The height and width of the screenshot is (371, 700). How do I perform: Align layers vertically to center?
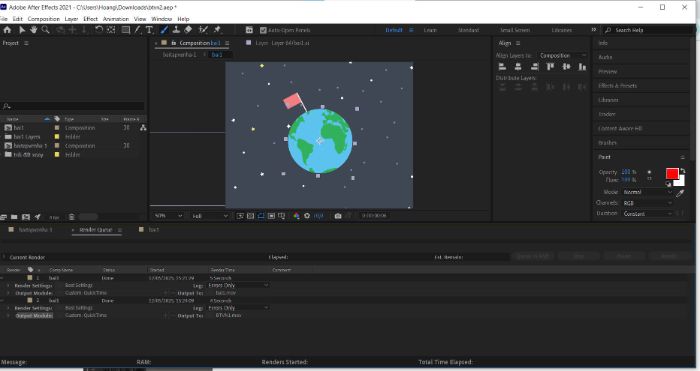(x=566, y=67)
